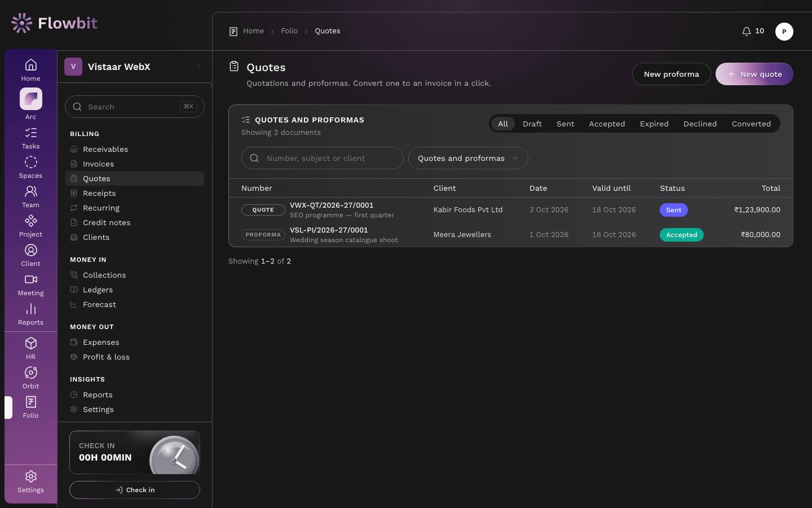Open the Orbit icon
Screen dimensions: 812x508
[x=30, y=378]
